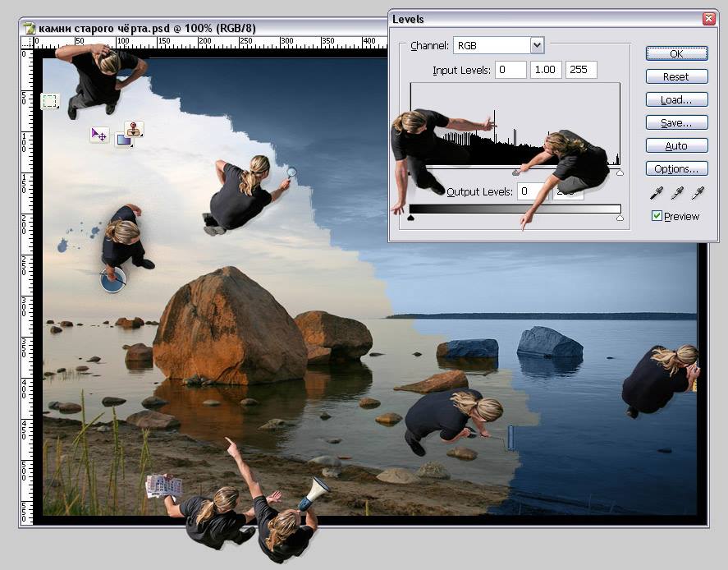Choose the Gradient tool icon
The height and width of the screenshot is (570, 728).
124,140
